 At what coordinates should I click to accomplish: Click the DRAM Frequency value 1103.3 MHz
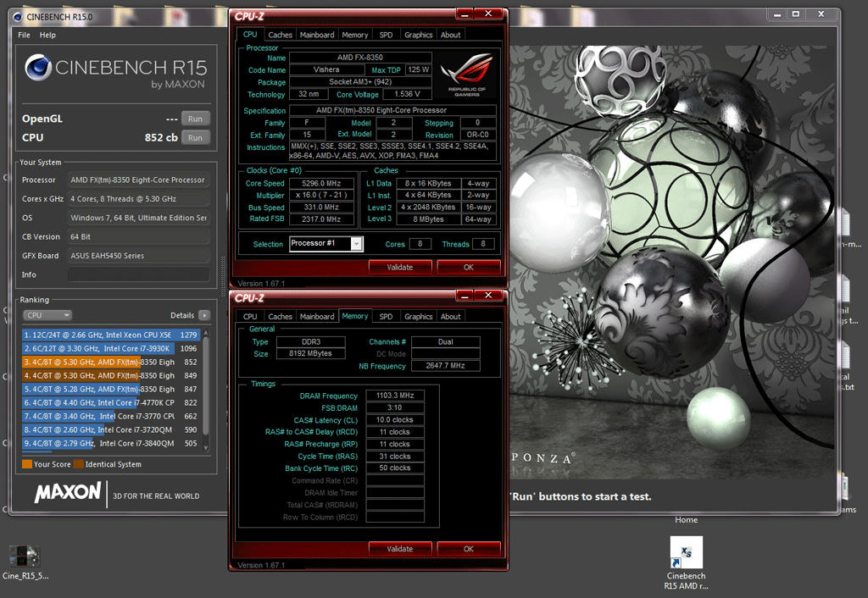point(395,396)
